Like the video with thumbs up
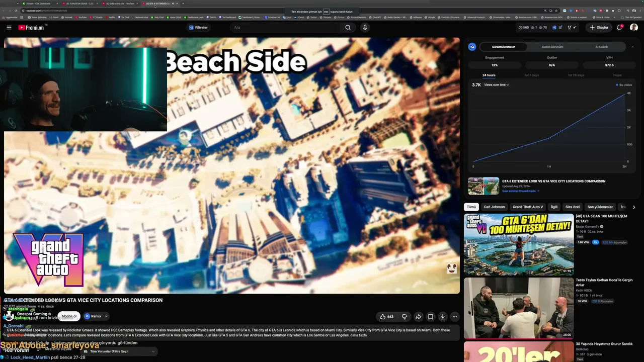Screen dimensions: 644x362 pyautogui.click(x=383, y=317)
